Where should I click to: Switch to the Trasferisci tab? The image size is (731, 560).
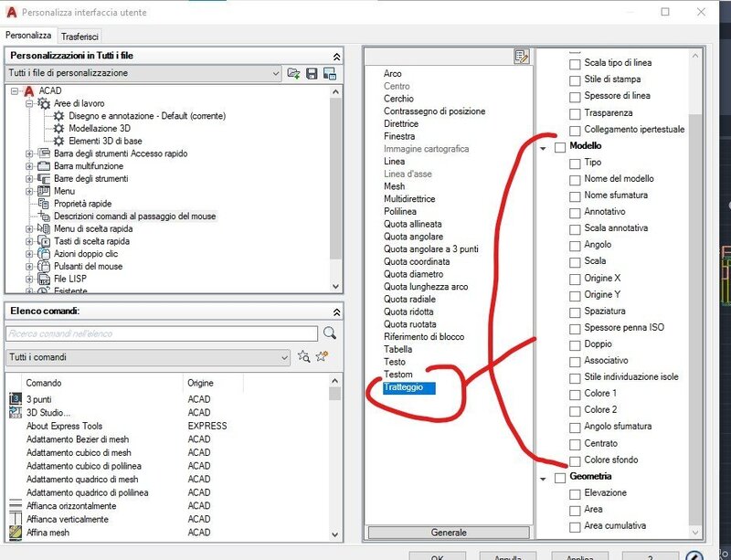pos(79,37)
